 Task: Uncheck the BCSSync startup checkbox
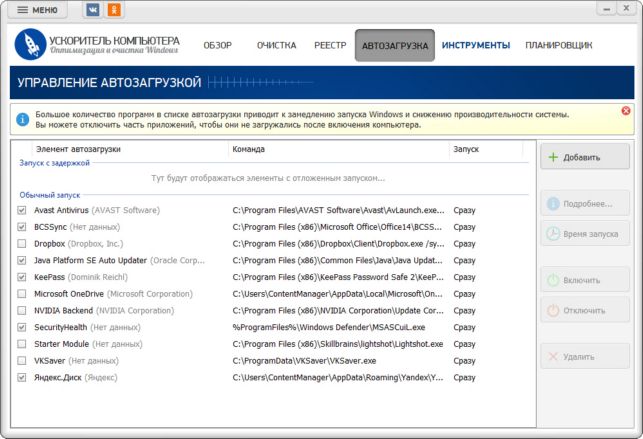tap(22, 227)
